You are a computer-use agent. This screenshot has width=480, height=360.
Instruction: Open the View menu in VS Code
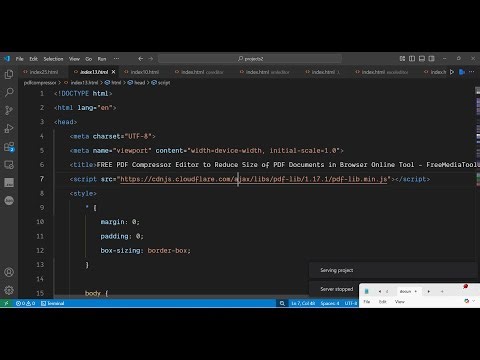pyautogui.click(x=74, y=59)
